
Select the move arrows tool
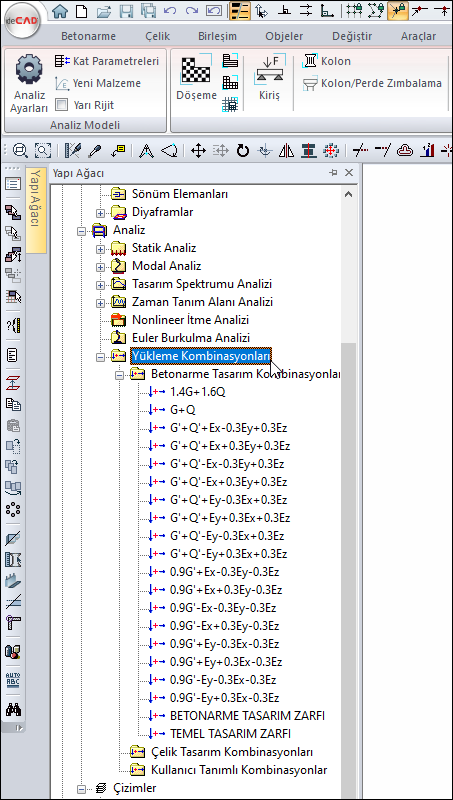click(x=198, y=151)
